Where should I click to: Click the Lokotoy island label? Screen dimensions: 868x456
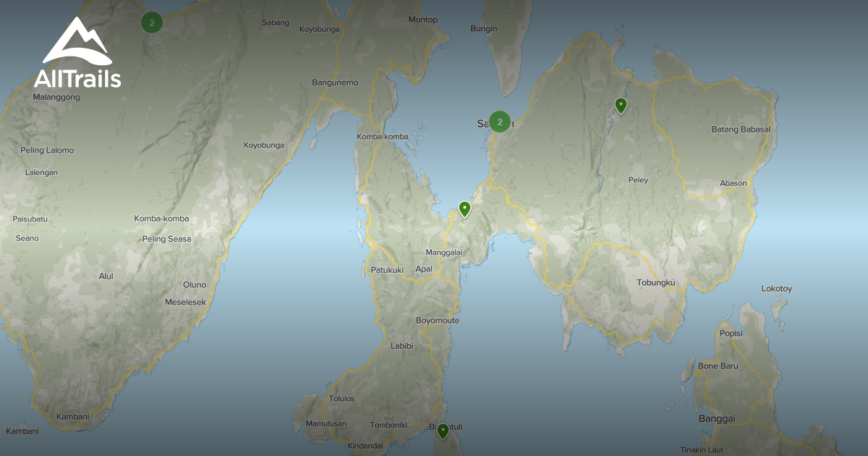778,288
